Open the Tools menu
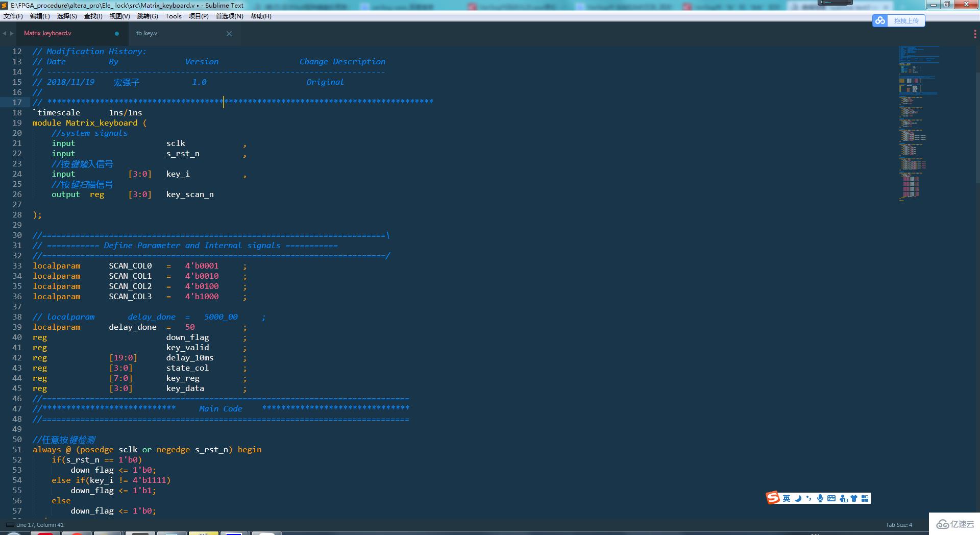 pos(174,16)
